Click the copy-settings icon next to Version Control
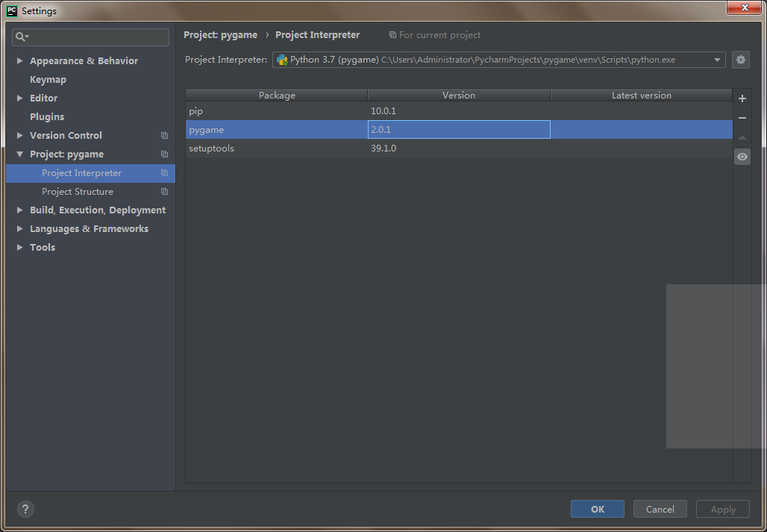The height and width of the screenshot is (532, 767). (x=164, y=135)
